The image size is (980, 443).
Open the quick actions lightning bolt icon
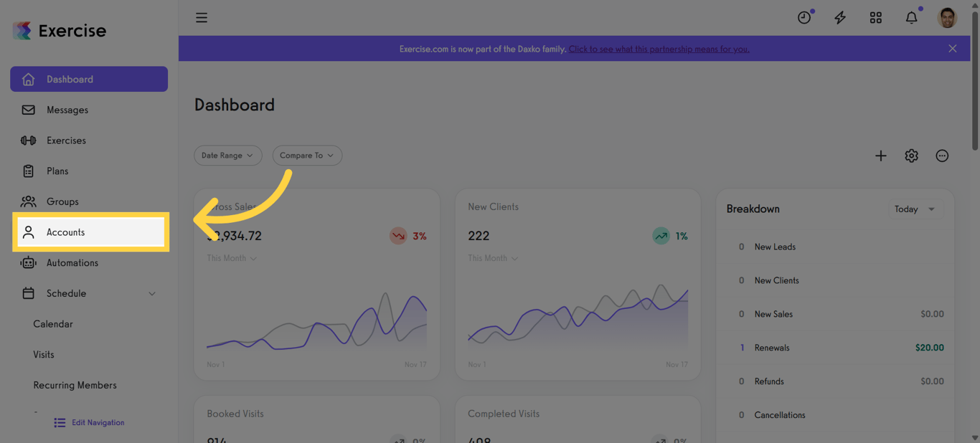tap(839, 17)
